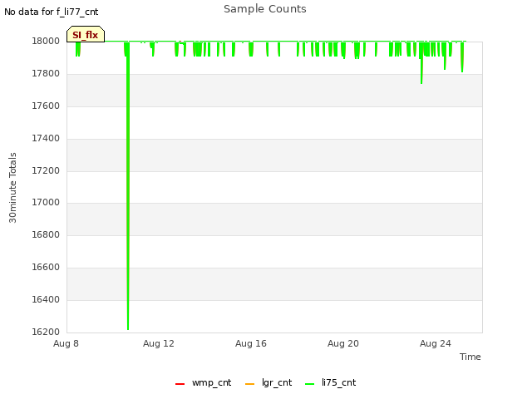Click the red wmp_cnt legend color marker
532x399 pixels.
coord(180,384)
